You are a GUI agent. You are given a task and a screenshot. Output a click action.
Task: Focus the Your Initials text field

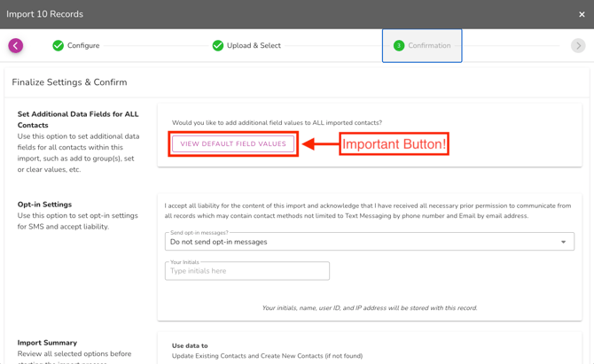pyautogui.click(x=247, y=271)
